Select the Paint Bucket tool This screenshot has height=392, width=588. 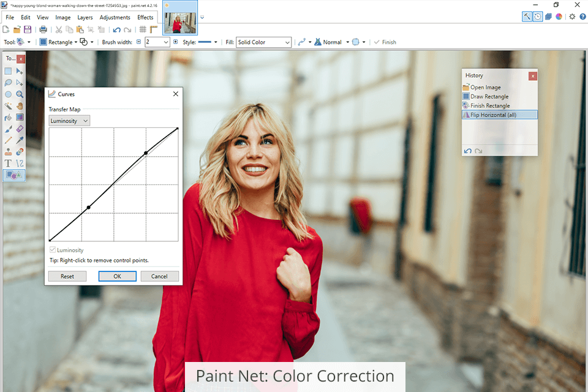point(8,117)
